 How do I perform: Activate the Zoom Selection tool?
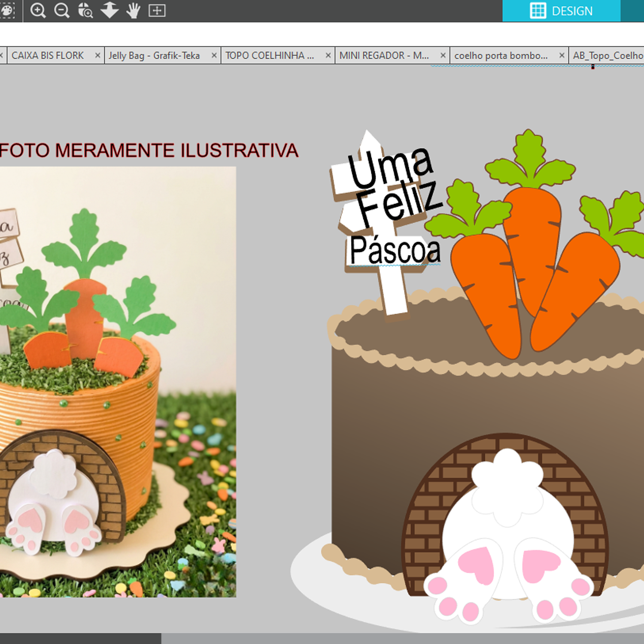(x=85, y=10)
